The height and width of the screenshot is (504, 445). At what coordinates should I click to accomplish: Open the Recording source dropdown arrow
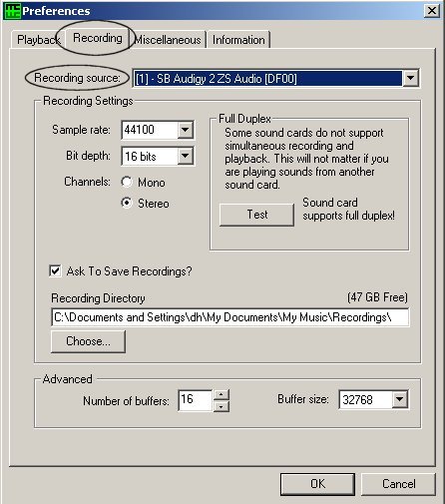pyautogui.click(x=411, y=78)
